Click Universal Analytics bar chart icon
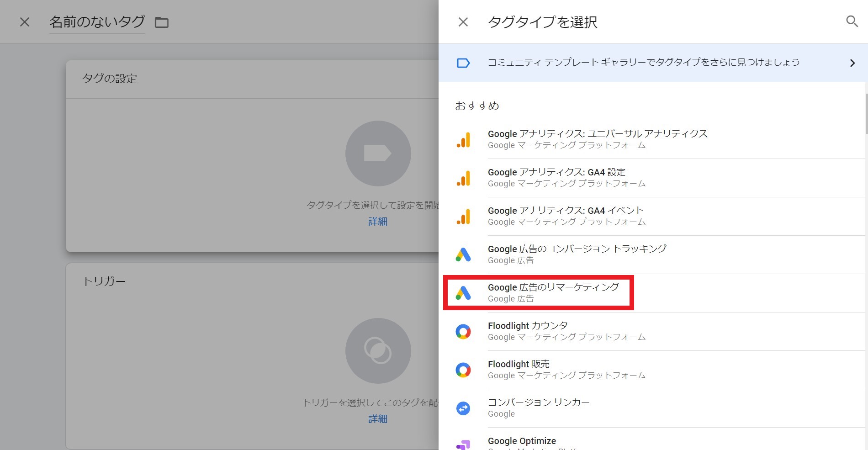Screen dimensions: 868x450 (x=463, y=140)
